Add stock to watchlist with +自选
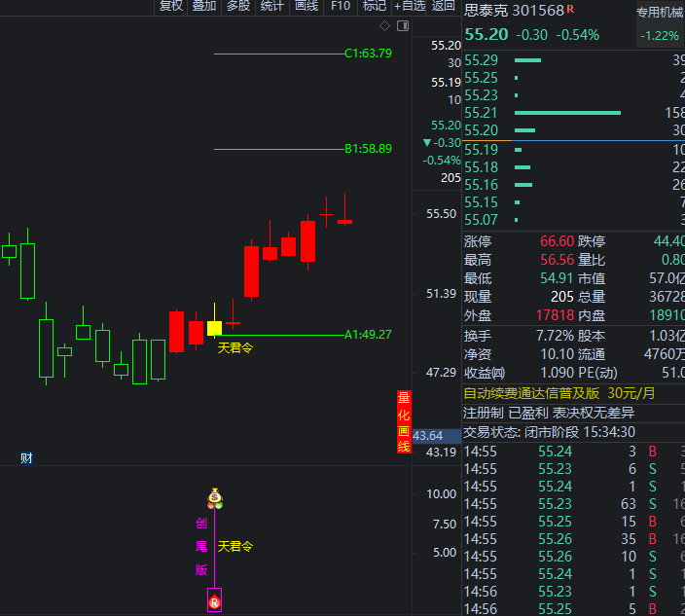Screen dimensions: 685x616 (409, 6)
